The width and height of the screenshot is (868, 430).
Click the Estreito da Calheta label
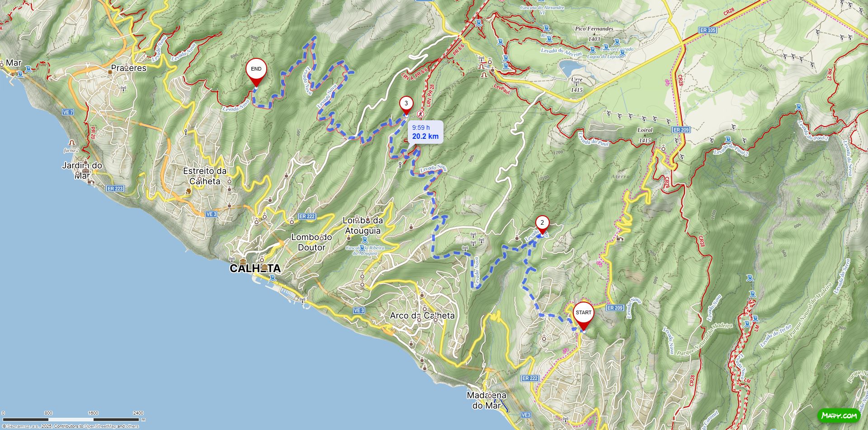(x=205, y=176)
